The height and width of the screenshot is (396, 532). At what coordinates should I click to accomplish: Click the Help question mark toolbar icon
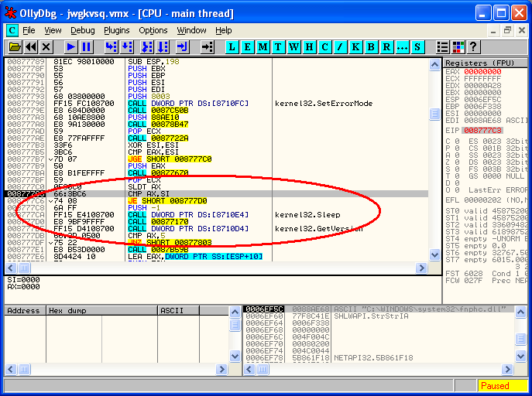click(x=473, y=46)
